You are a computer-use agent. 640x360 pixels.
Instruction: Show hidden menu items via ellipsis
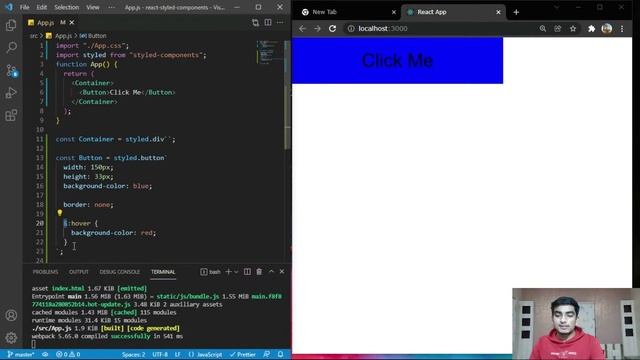(x=111, y=7)
